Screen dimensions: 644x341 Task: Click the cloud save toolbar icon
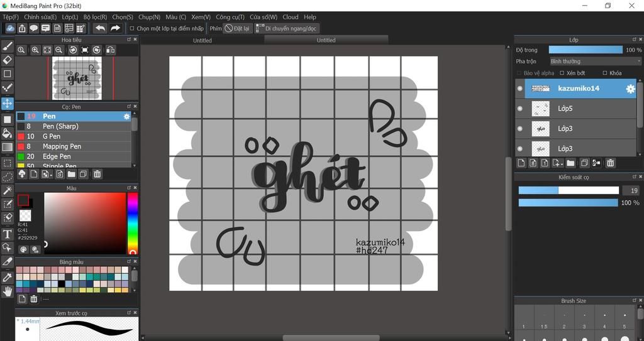tap(10, 28)
